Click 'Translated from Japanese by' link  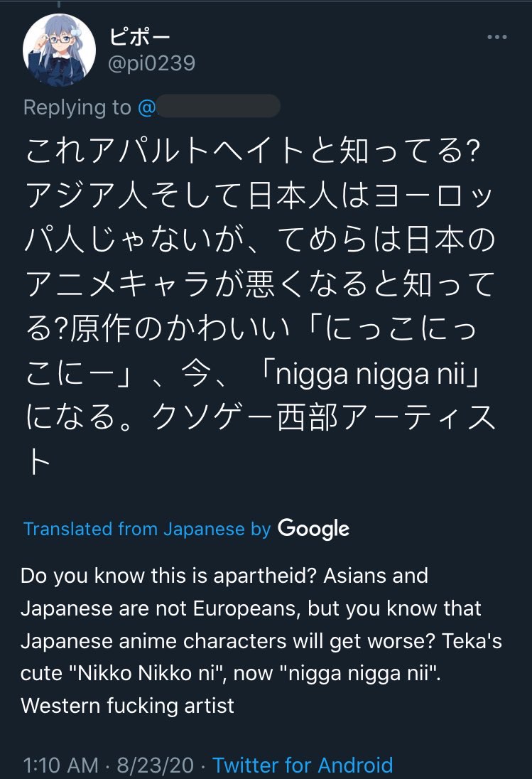147,529
